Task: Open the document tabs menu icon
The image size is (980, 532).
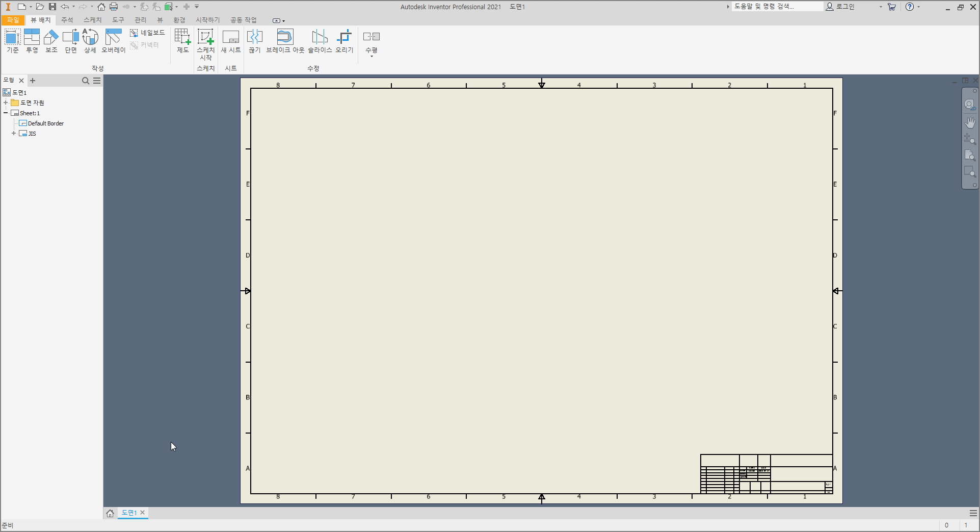Action: click(973, 513)
